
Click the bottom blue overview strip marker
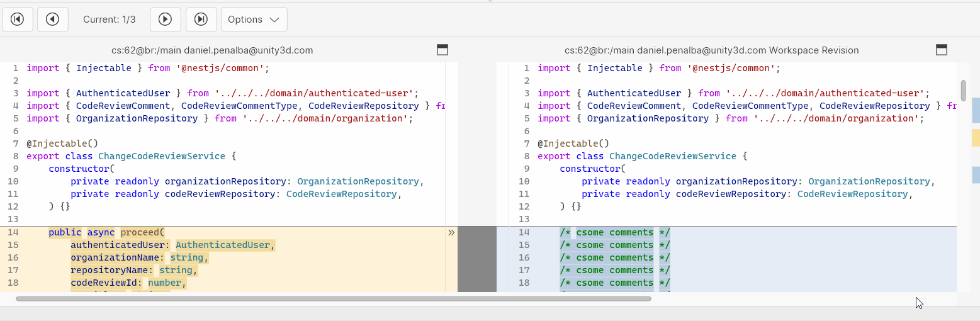pos(976,175)
